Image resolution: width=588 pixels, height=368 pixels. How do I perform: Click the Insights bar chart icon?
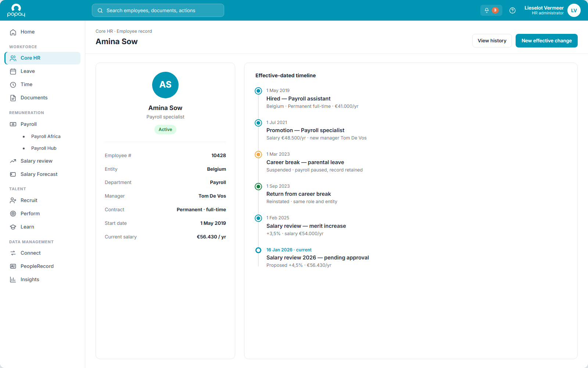point(13,280)
